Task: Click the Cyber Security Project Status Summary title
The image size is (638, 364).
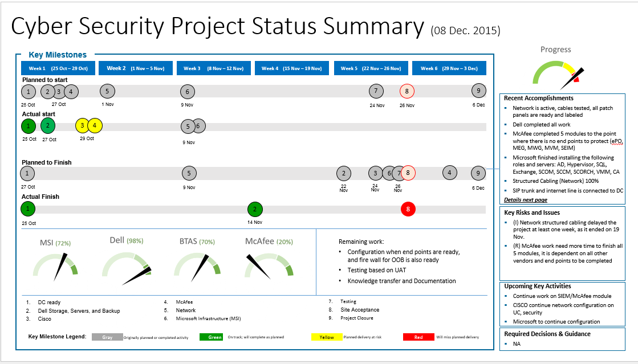Action: pos(217,27)
